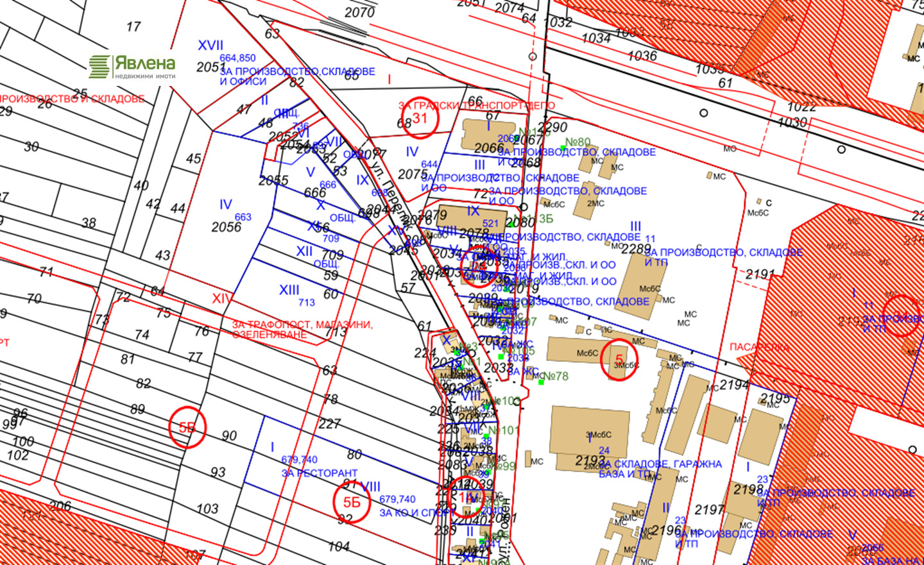The height and width of the screenshot is (565, 924).
Task: Select the green marker labeled №78
Action: pos(542,382)
